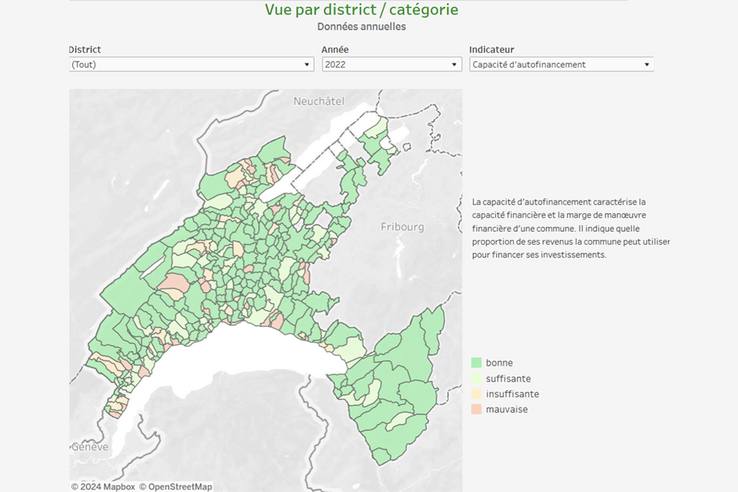The width and height of the screenshot is (738, 492).
Task: Select the pale green 'suffisante' legend swatch
Action: coord(476,378)
